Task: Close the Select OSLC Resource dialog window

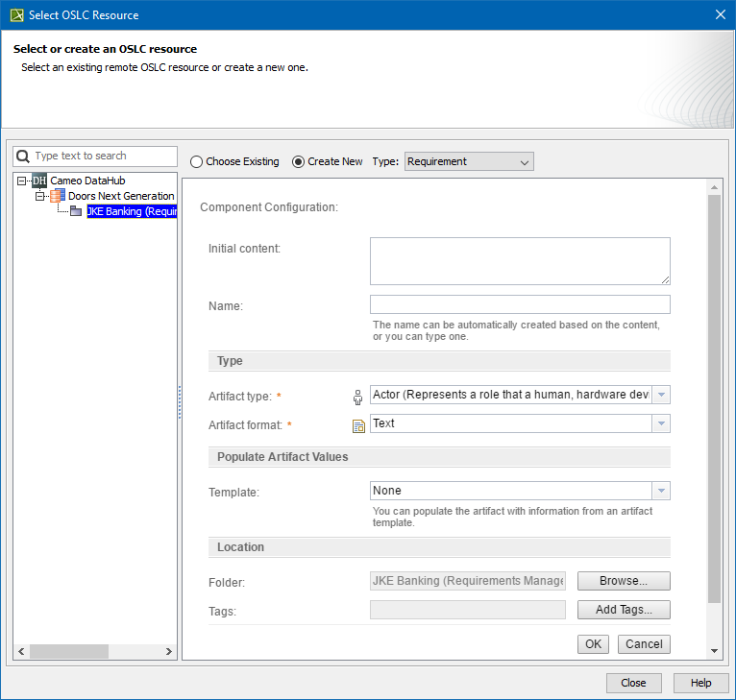Action: [x=721, y=15]
